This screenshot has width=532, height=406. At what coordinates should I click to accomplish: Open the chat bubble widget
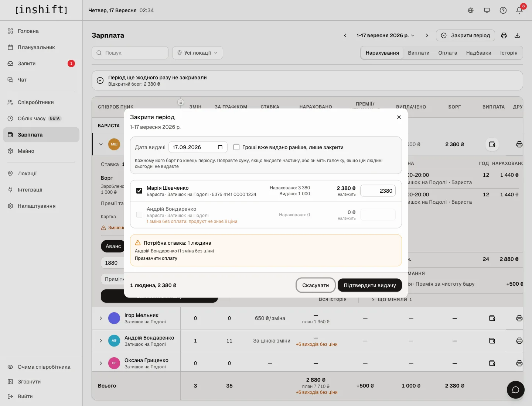coord(516,390)
